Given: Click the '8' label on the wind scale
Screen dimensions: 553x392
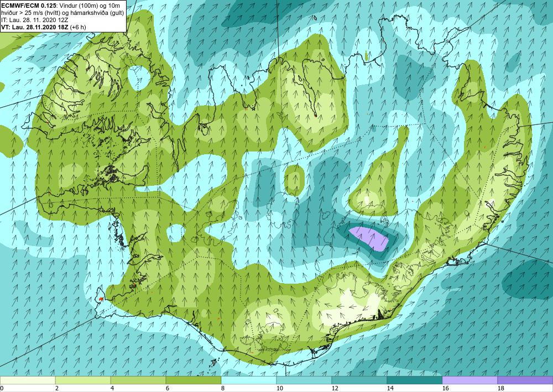Looking at the screenshot, I should coord(222,388).
